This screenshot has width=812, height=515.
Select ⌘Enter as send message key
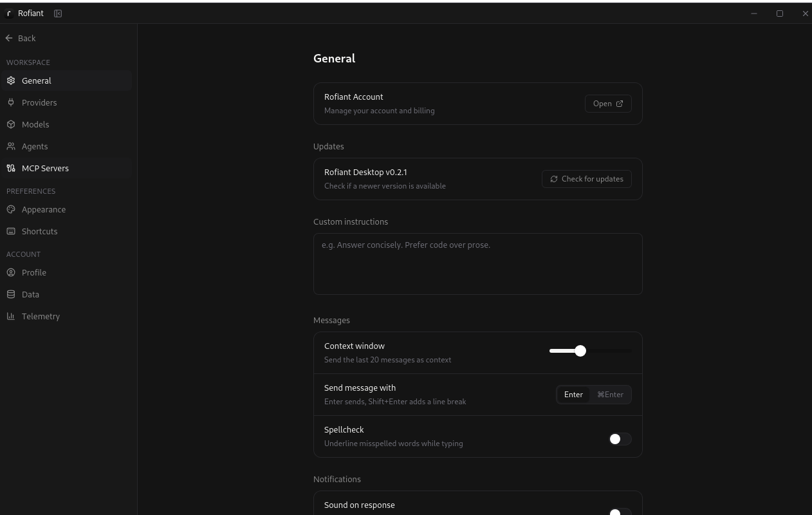[x=610, y=395]
